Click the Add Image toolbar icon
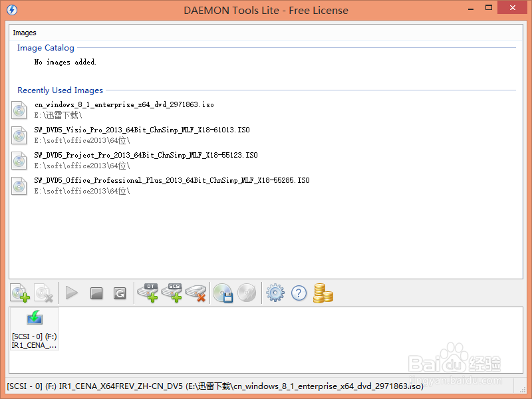 coord(20,293)
